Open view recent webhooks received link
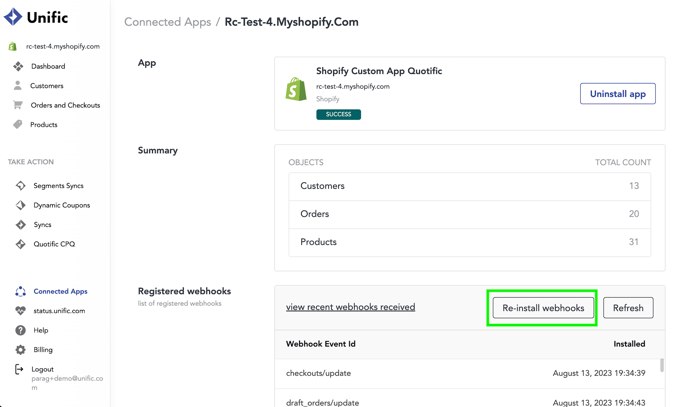688x407 pixels. [351, 307]
